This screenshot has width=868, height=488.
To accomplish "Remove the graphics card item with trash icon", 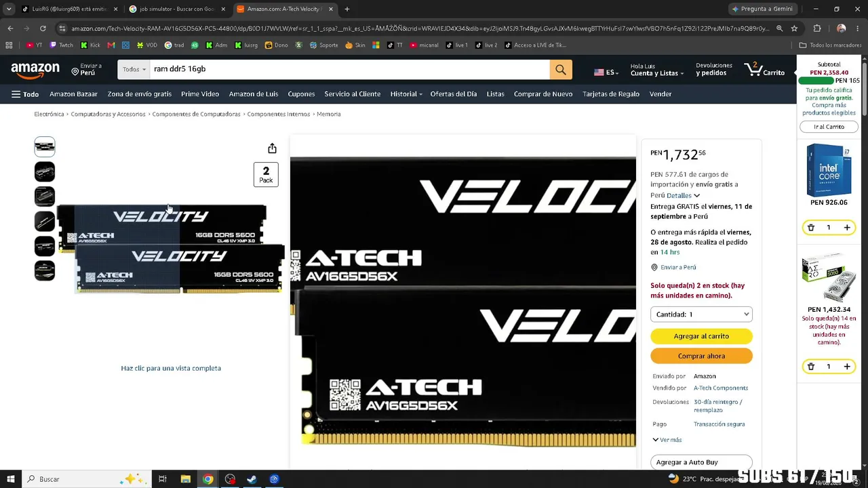I will point(810,367).
